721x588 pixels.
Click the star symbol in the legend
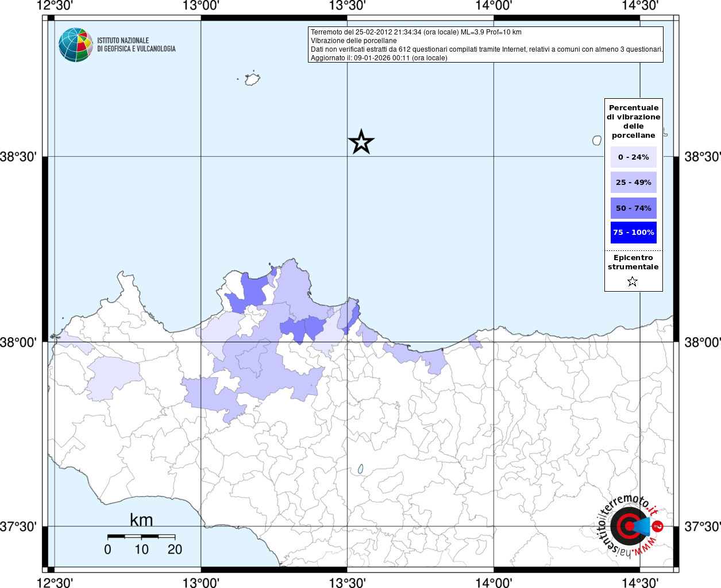(633, 281)
